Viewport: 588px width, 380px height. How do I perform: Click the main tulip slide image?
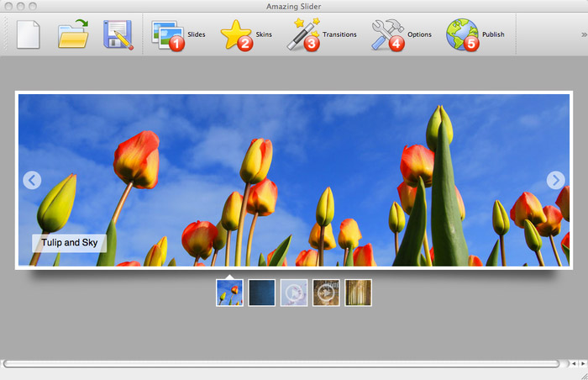294,180
